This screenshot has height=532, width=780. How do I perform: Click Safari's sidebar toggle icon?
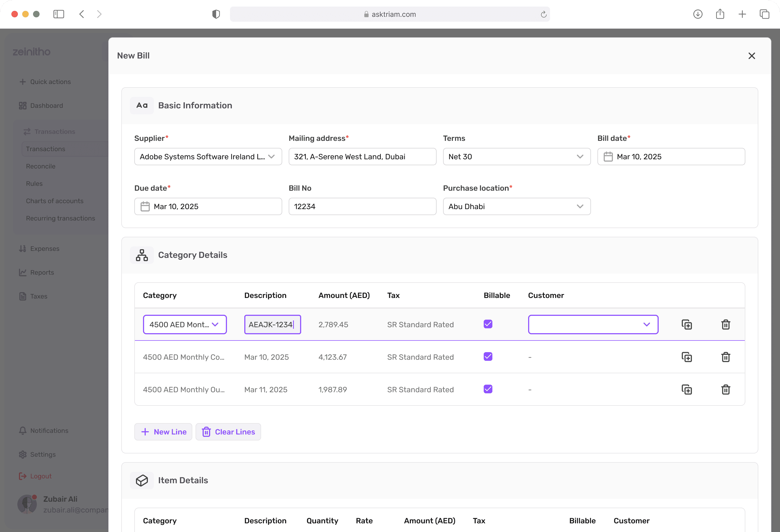tap(59, 14)
